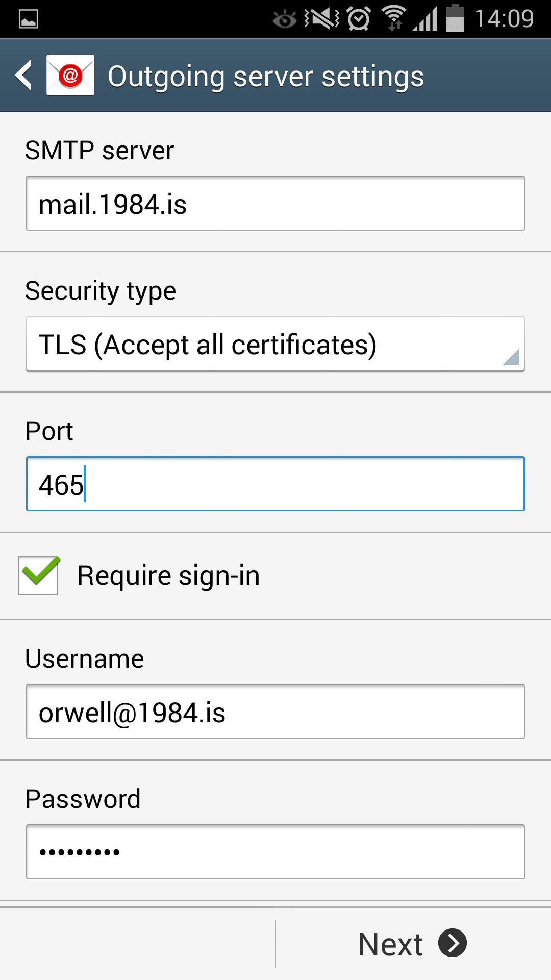Viewport: 551px width, 980px height.
Task: Tap the alarm clock status icon
Action: [x=359, y=19]
